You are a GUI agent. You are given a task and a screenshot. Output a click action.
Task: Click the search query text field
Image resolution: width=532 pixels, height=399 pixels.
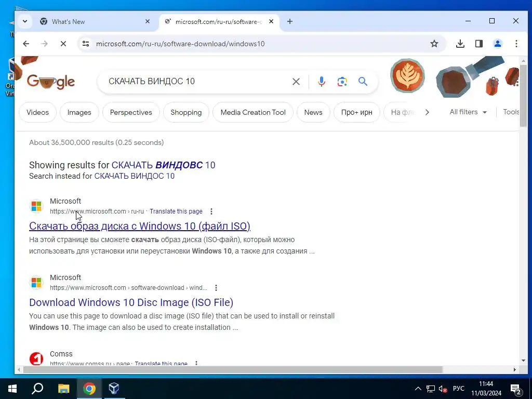(x=197, y=82)
